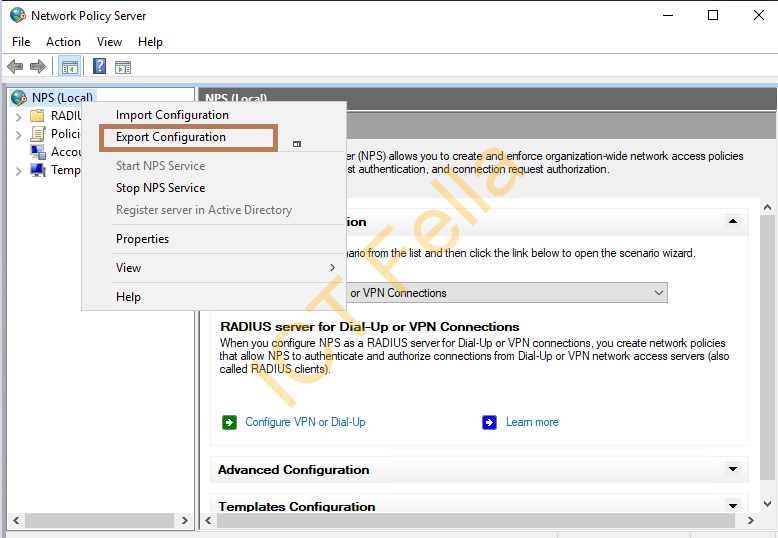The width and height of the screenshot is (778, 538).
Task: Click the Templates Management icon in tree
Action: 38,170
